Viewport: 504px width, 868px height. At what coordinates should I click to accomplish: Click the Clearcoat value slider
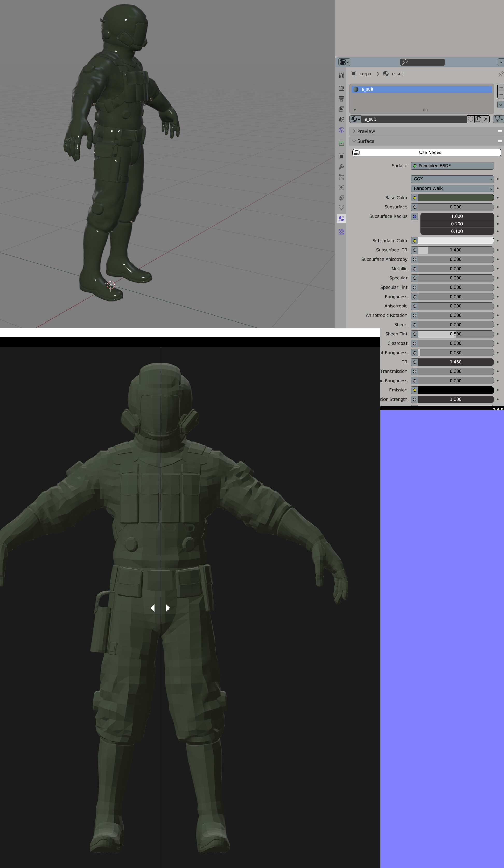point(456,344)
